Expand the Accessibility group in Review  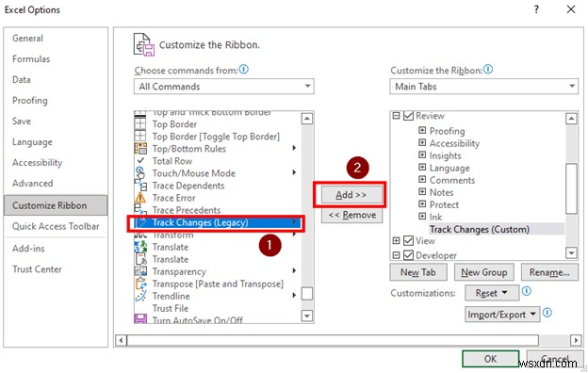click(422, 142)
